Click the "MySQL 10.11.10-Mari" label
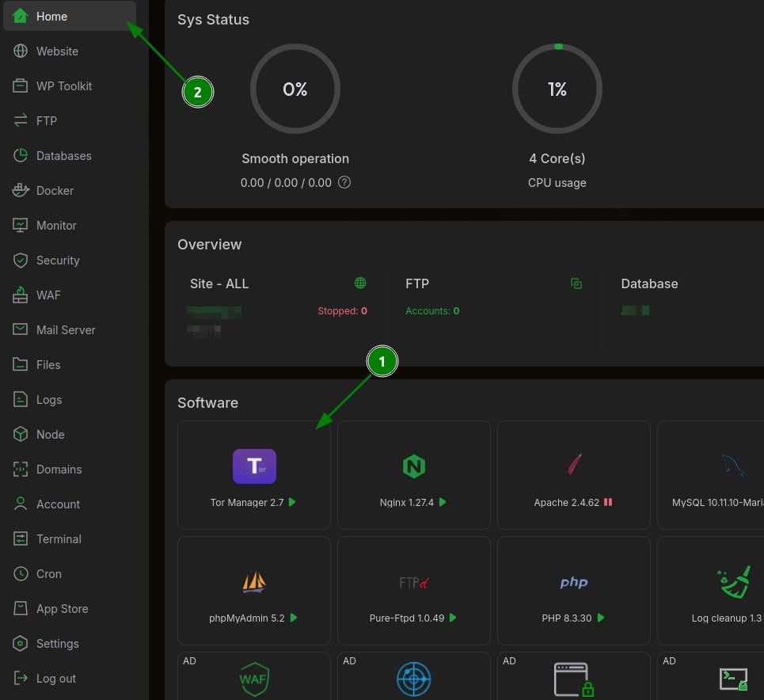The width and height of the screenshot is (764, 700). 718,503
